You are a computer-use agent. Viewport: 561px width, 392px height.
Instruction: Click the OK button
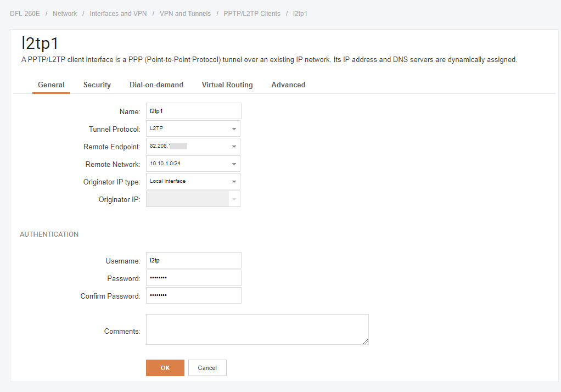coord(165,368)
